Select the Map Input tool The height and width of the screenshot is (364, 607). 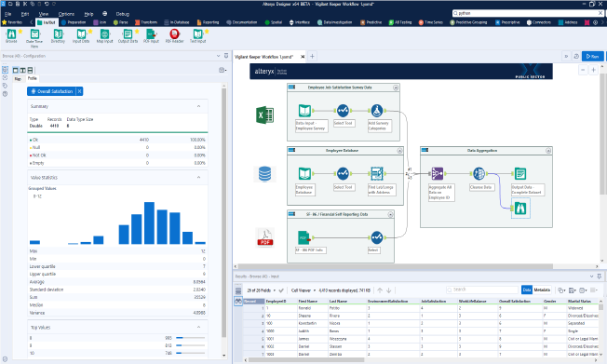(104, 34)
